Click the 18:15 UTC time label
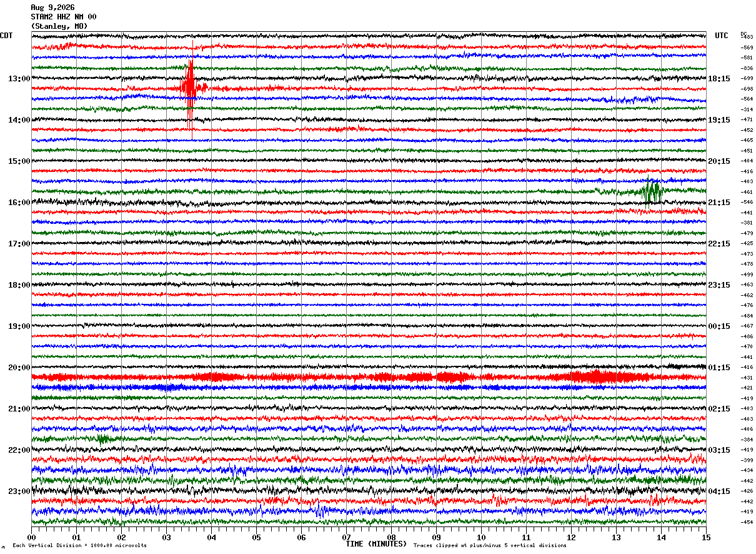 719,79
